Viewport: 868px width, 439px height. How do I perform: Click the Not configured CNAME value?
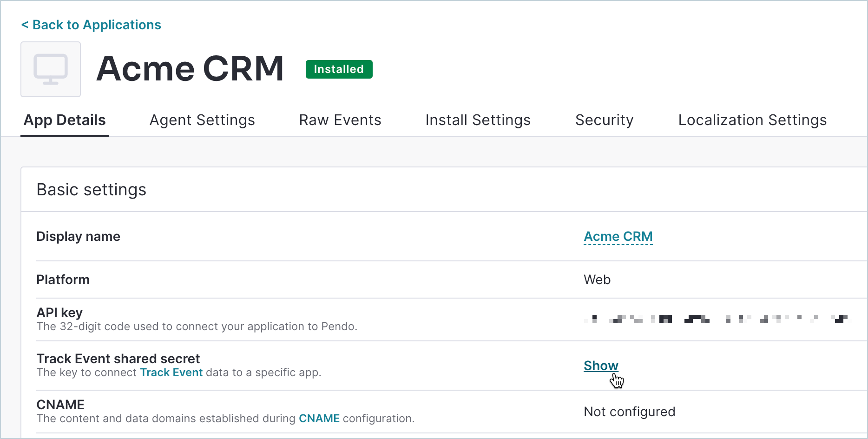(629, 412)
